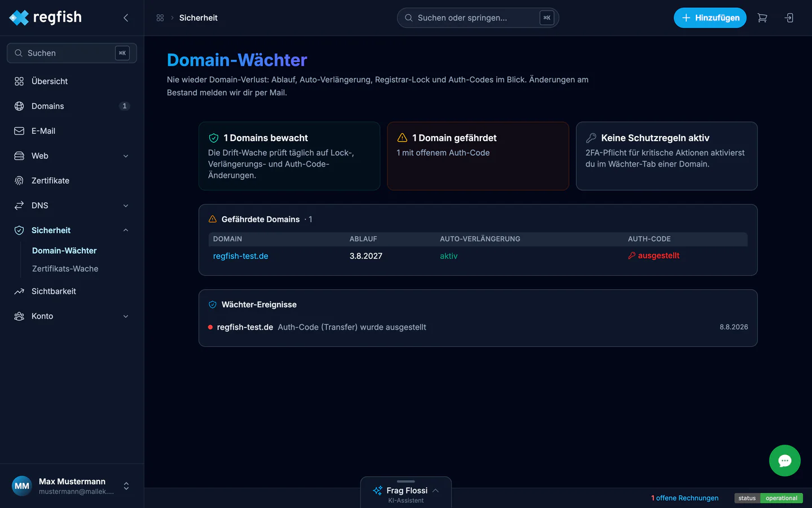
Task: Click the shield icon on Domains bewacht card
Action: pos(214,138)
